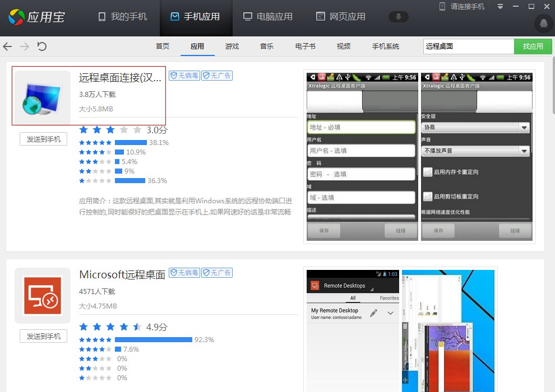Image resolution: width=555 pixels, height=392 pixels.
Task: Open the Microsoft远程桌面 app icon
Action: 43,295
